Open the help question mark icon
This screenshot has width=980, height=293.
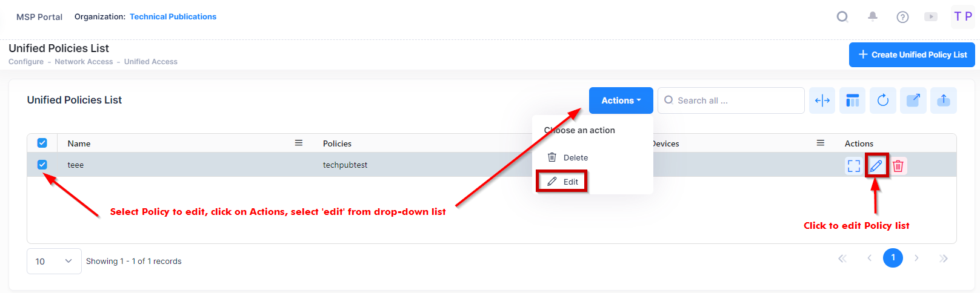pos(902,17)
